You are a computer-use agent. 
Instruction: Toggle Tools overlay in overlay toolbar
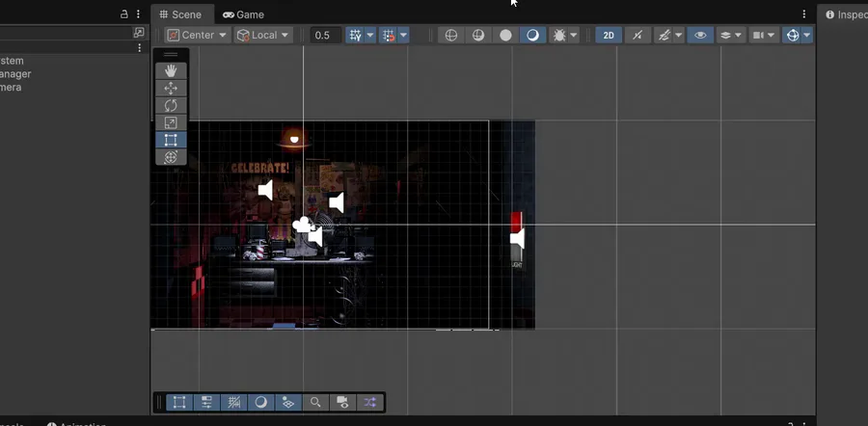(x=179, y=402)
